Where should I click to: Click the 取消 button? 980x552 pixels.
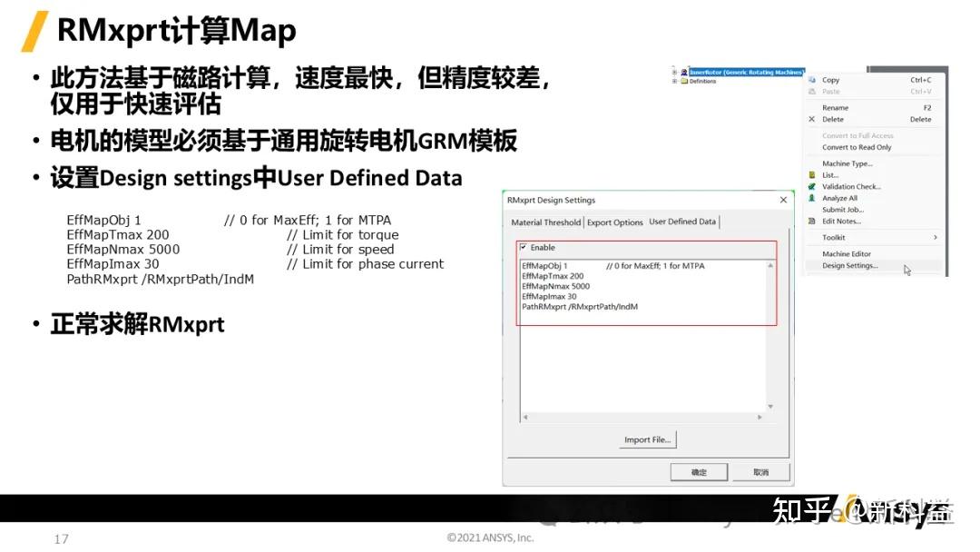760,472
